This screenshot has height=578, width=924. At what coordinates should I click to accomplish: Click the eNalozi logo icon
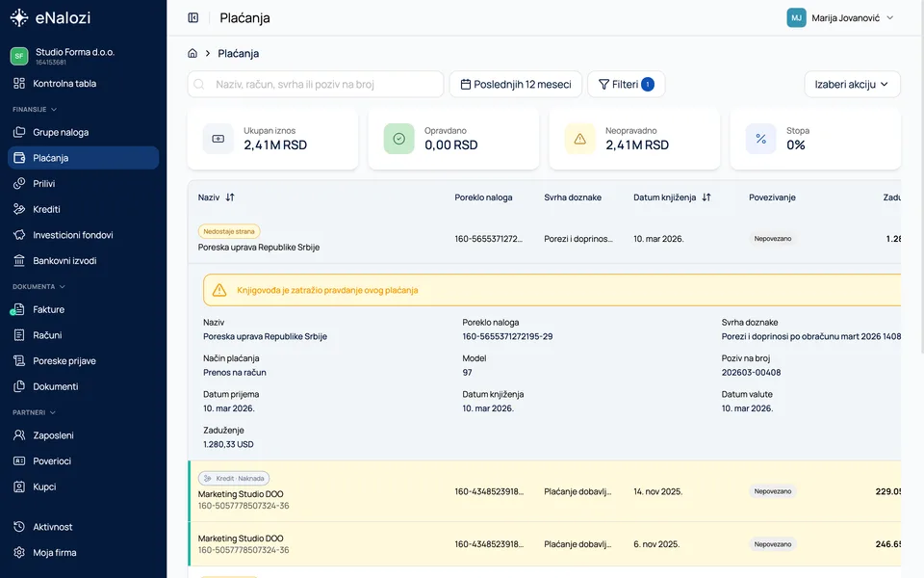[x=19, y=17]
